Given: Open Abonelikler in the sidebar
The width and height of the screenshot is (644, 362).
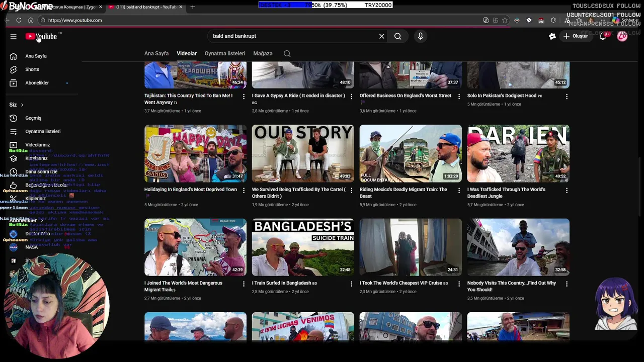Looking at the screenshot, I should tap(37, 83).
